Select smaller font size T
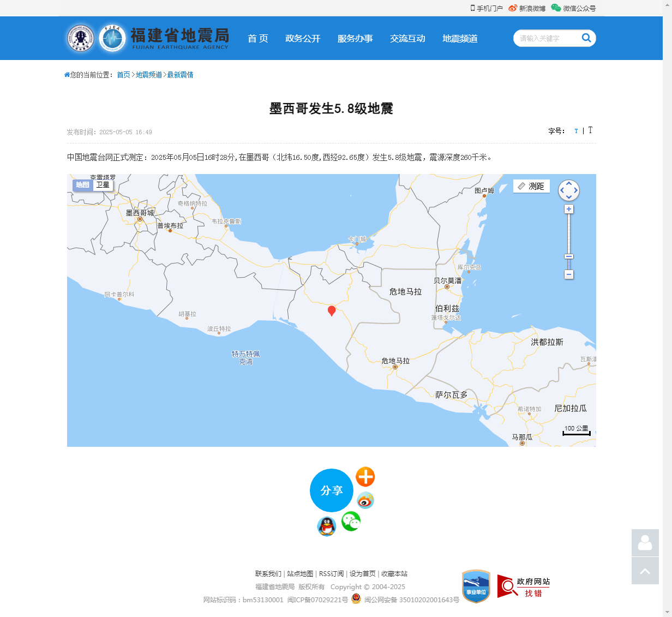The image size is (672, 617). click(576, 131)
